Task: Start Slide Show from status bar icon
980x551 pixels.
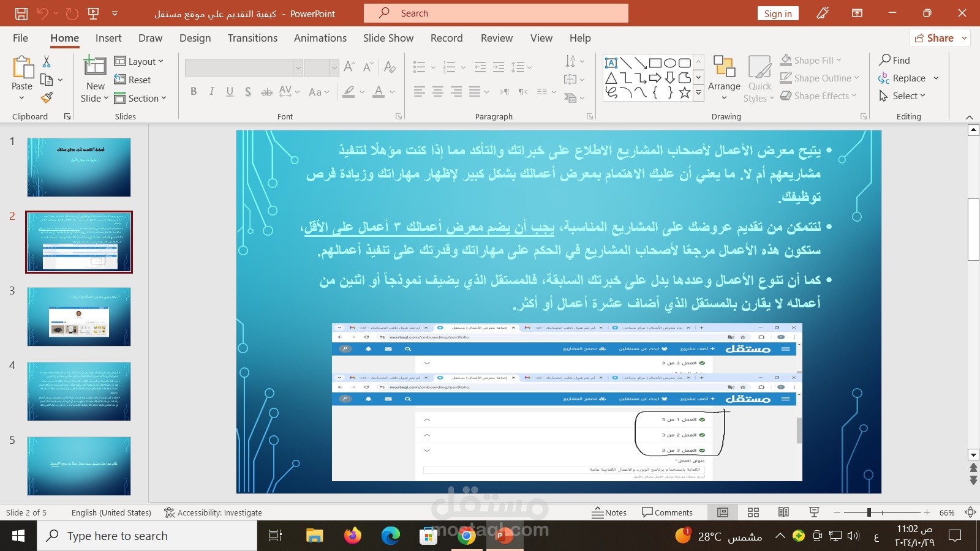Action: (x=814, y=512)
